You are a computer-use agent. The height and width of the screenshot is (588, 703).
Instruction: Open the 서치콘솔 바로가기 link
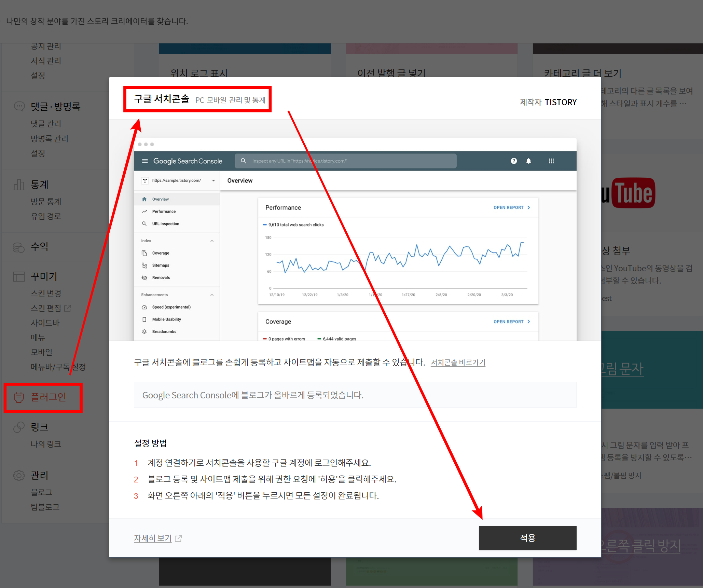click(458, 362)
